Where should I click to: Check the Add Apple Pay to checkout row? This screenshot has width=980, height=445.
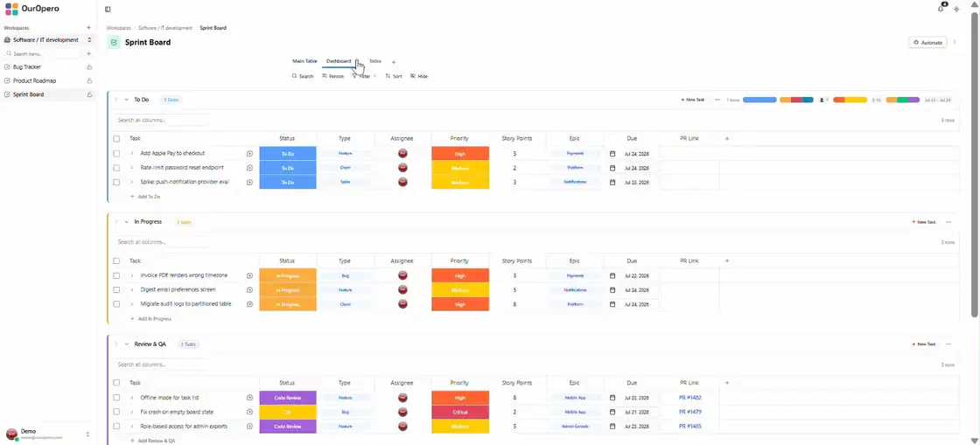(x=116, y=154)
